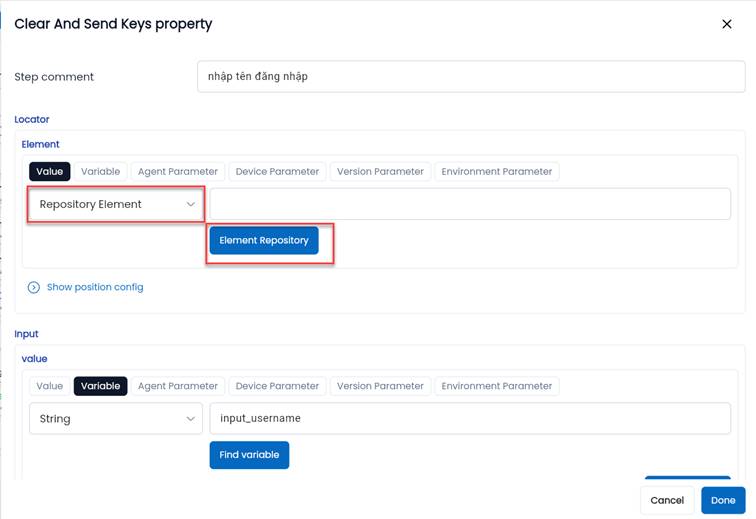This screenshot has width=756, height=519.
Task: Click the Find variable button
Action: coord(249,455)
